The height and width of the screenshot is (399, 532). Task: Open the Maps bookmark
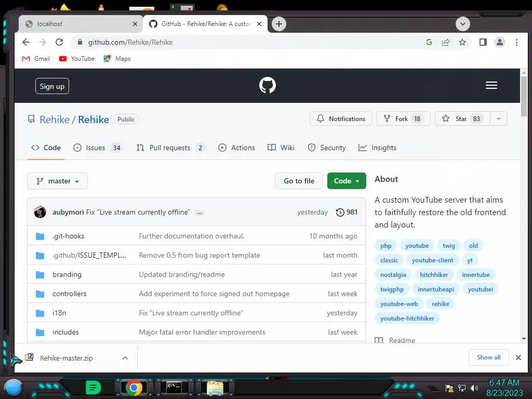tap(117, 59)
